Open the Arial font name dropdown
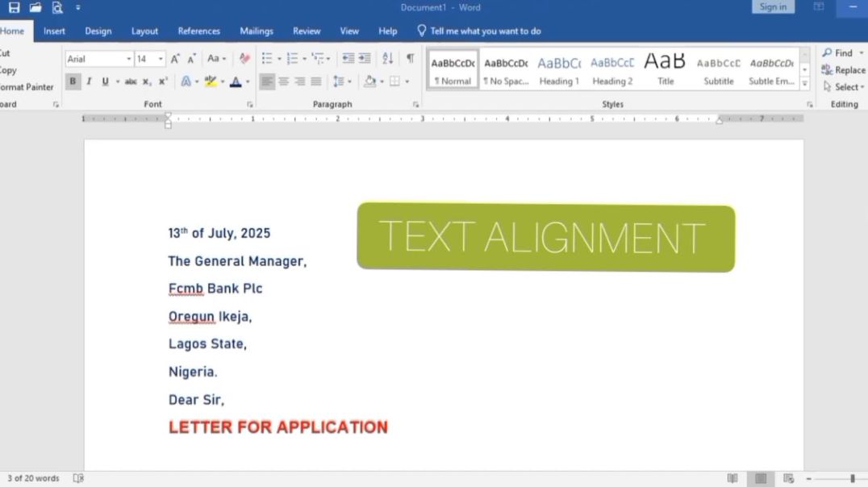 (128, 58)
